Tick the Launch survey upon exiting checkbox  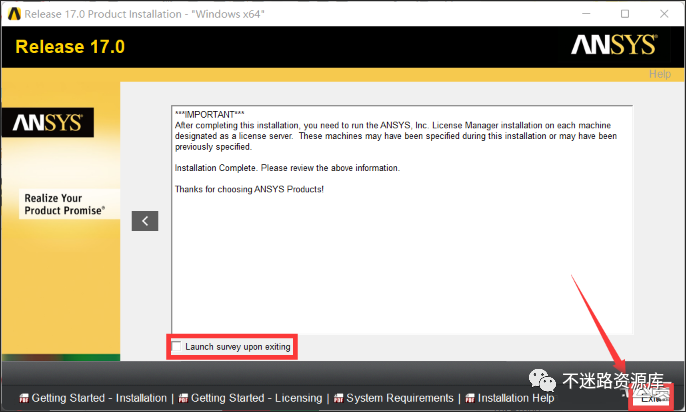pyautogui.click(x=176, y=347)
